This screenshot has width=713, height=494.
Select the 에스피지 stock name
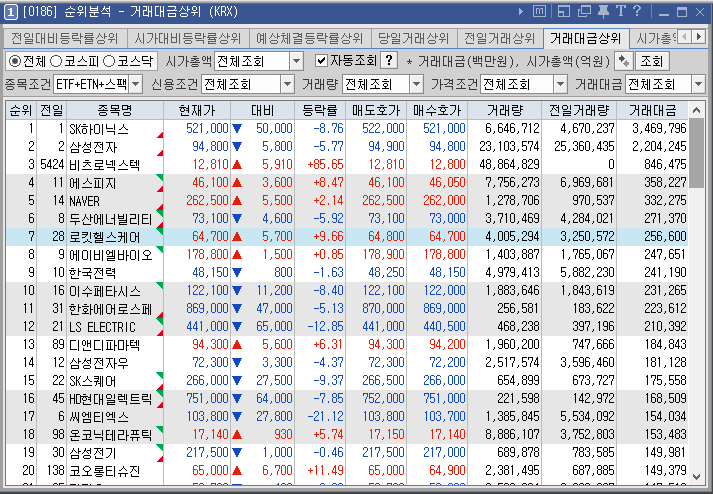coord(92,183)
